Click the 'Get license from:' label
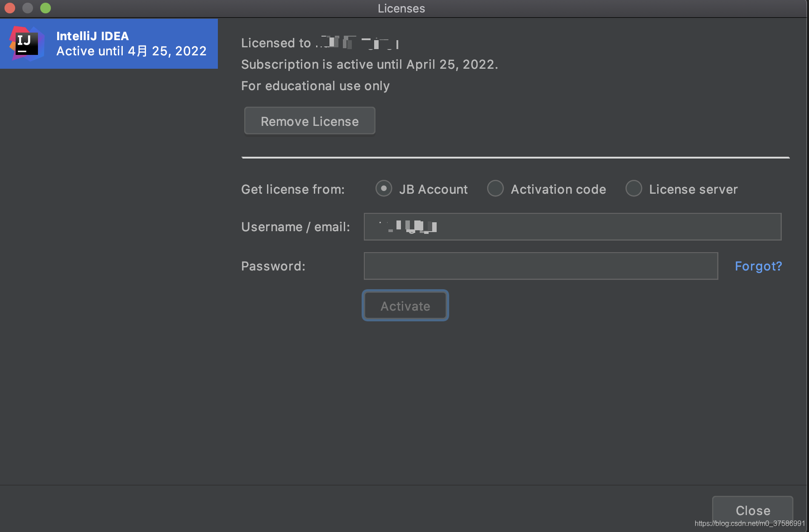Screen dimensions: 809x532 pyautogui.click(x=293, y=189)
